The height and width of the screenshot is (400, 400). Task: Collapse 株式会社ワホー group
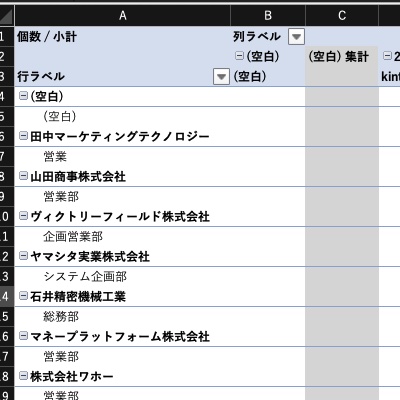click(x=23, y=376)
